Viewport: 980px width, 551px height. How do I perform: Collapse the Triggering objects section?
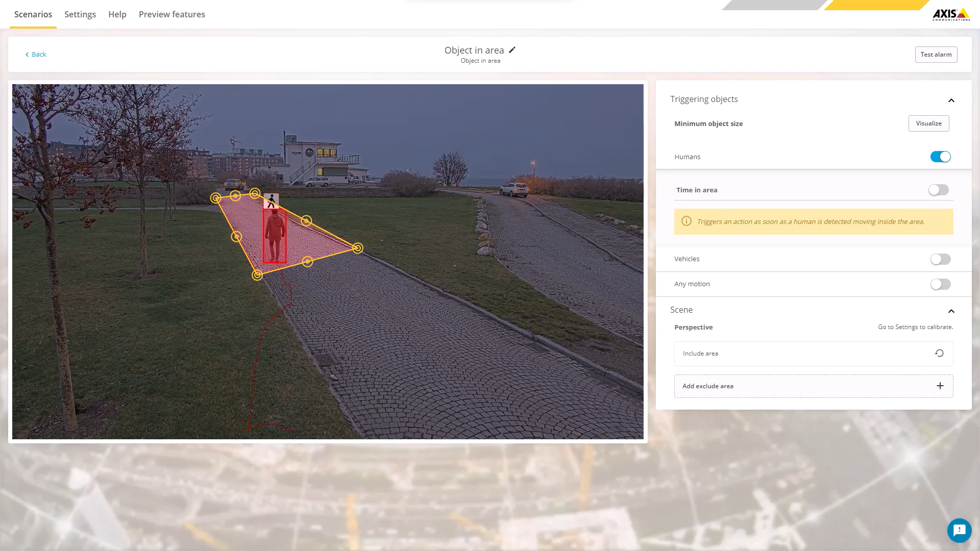951,101
